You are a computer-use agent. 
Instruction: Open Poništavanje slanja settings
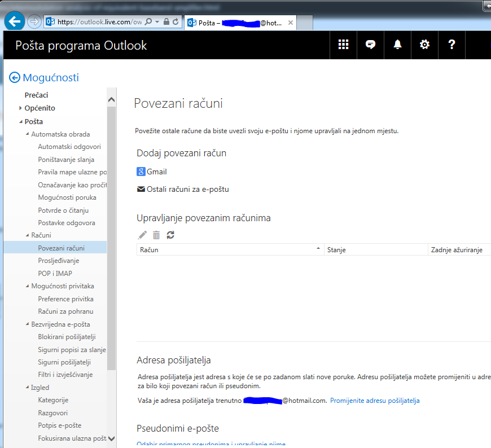[66, 159]
